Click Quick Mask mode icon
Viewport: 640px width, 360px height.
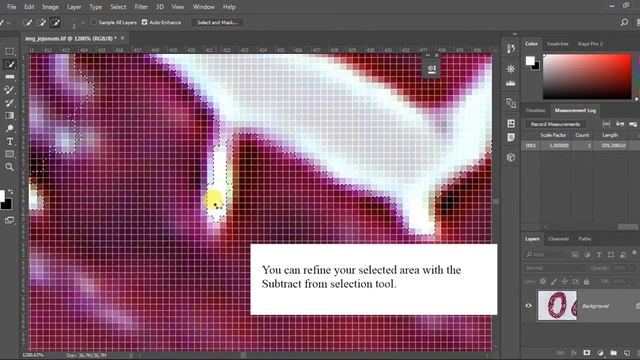(9, 220)
